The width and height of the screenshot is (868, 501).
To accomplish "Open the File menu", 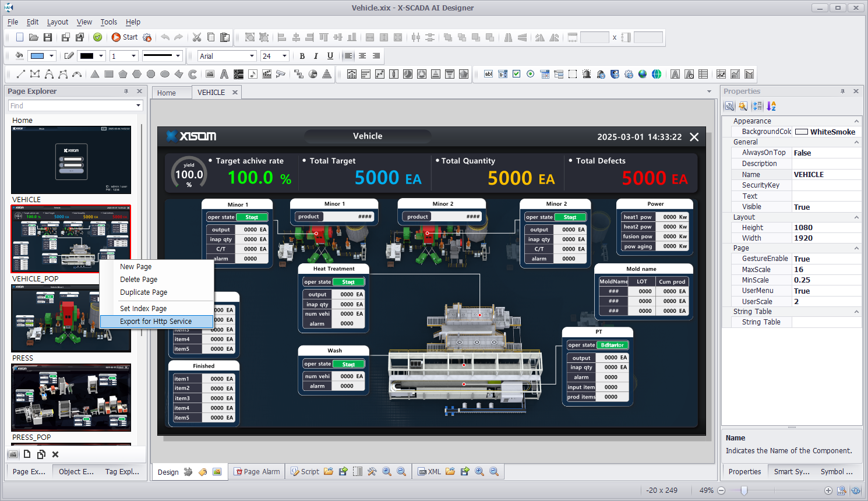I will click(13, 22).
